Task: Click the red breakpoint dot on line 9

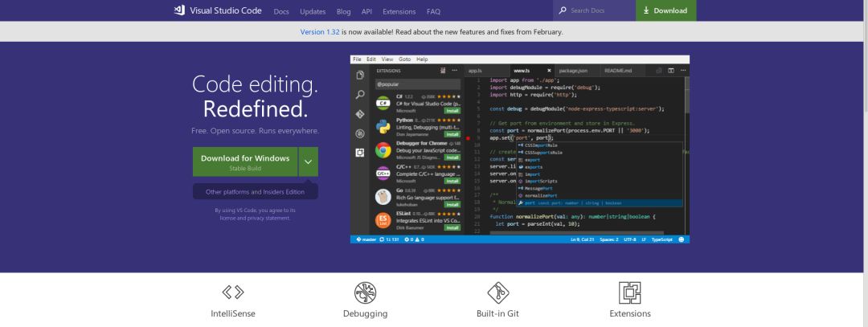Action: pos(468,137)
